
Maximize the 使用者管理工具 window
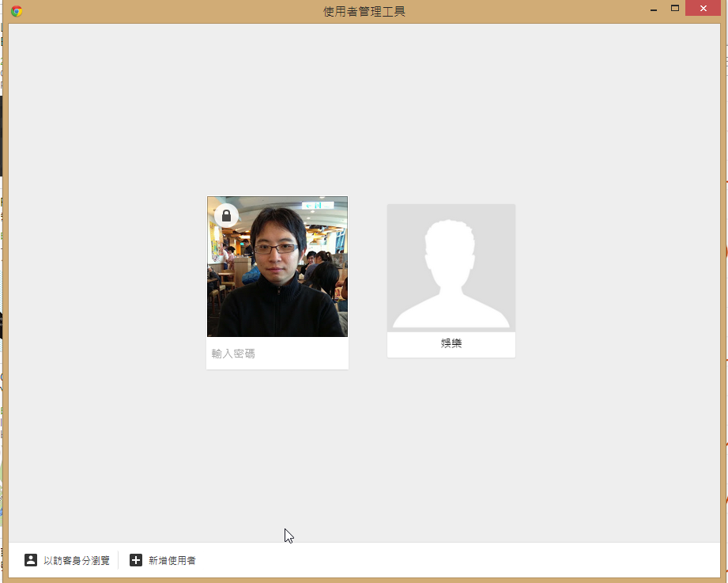point(675,9)
